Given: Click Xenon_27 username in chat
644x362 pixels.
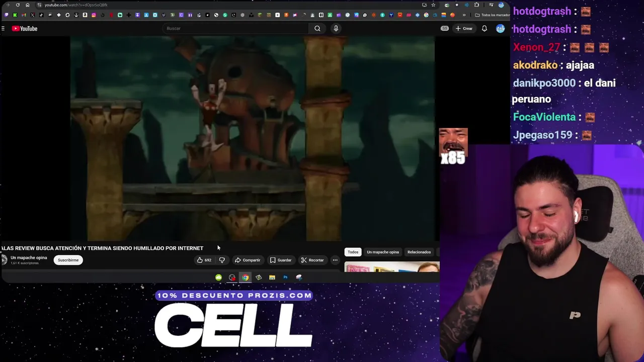Looking at the screenshot, I should click(x=536, y=47).
